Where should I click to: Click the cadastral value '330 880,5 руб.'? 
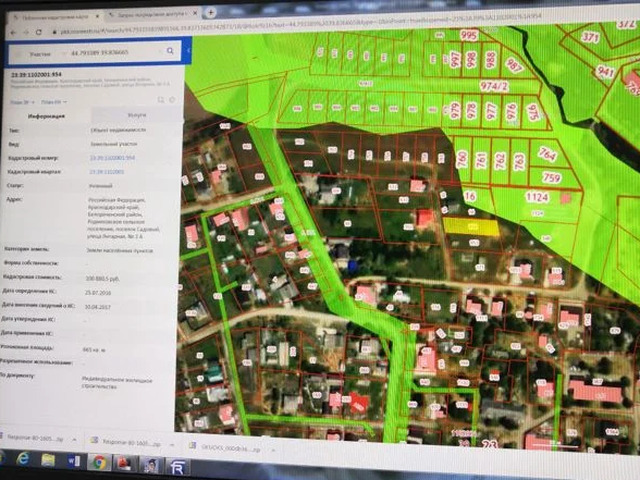[102, 278]
